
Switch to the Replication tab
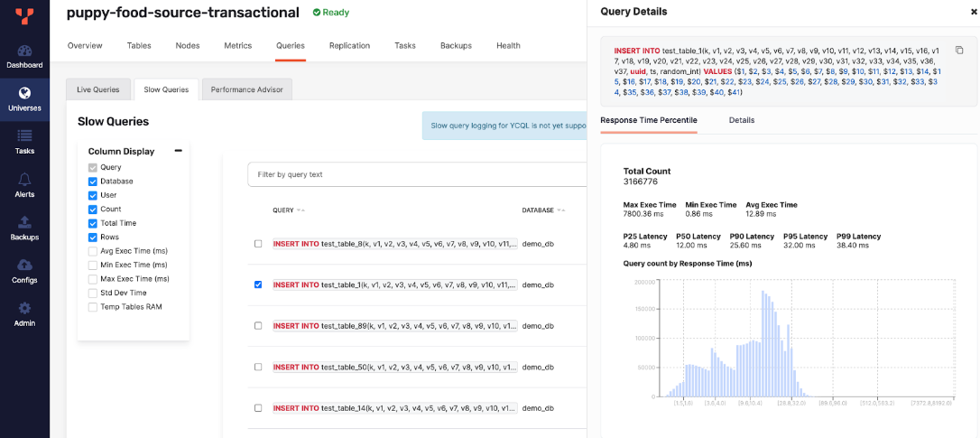[x=349, y=46]
